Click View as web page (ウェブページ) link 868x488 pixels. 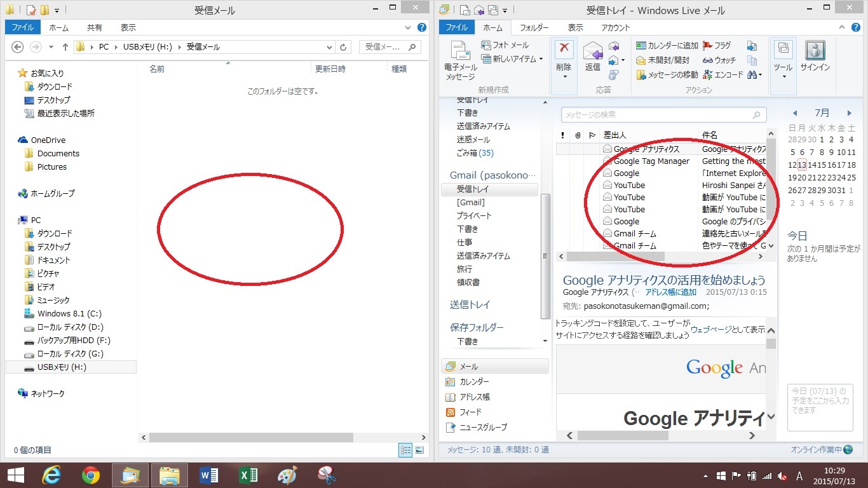[711, 329]
